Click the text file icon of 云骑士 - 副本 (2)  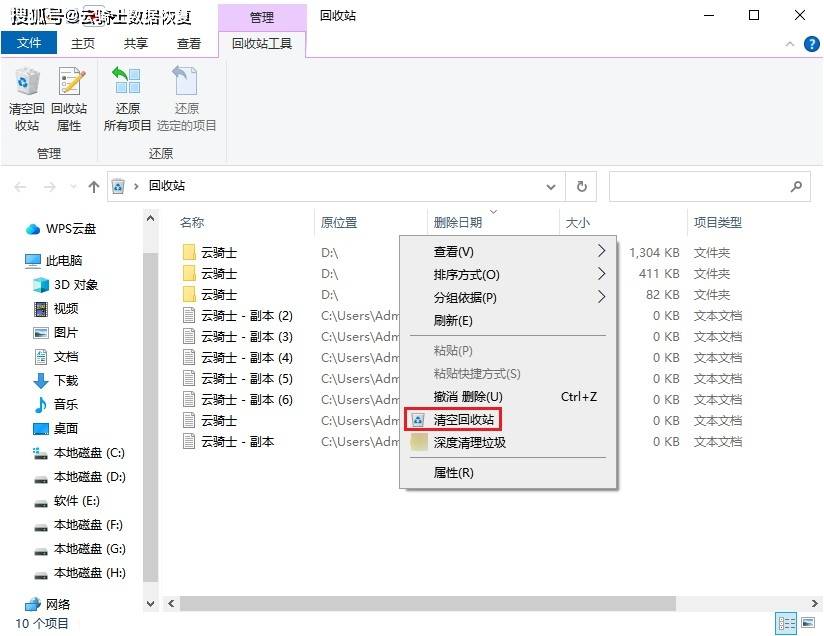pyautogui.click(x=189, y=315)
